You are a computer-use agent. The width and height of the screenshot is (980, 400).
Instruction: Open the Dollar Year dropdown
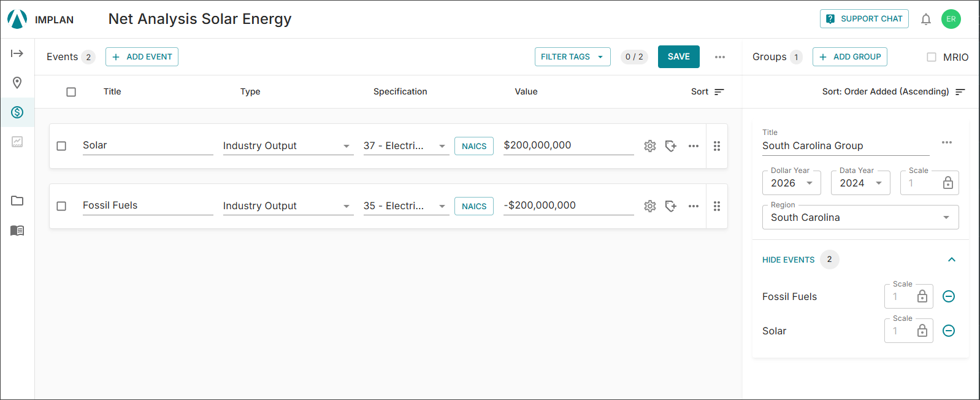[x=792, y=183]
